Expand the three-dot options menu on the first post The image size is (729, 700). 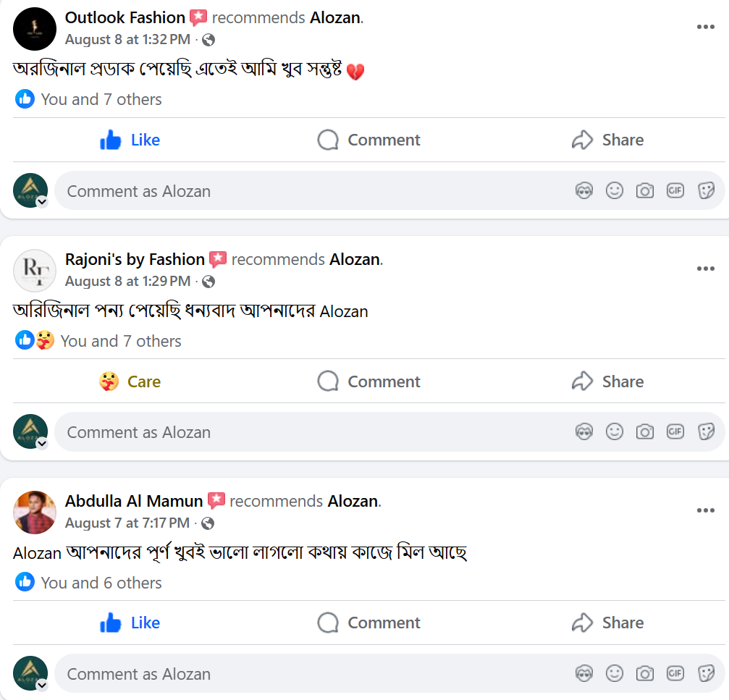(705, 26)
